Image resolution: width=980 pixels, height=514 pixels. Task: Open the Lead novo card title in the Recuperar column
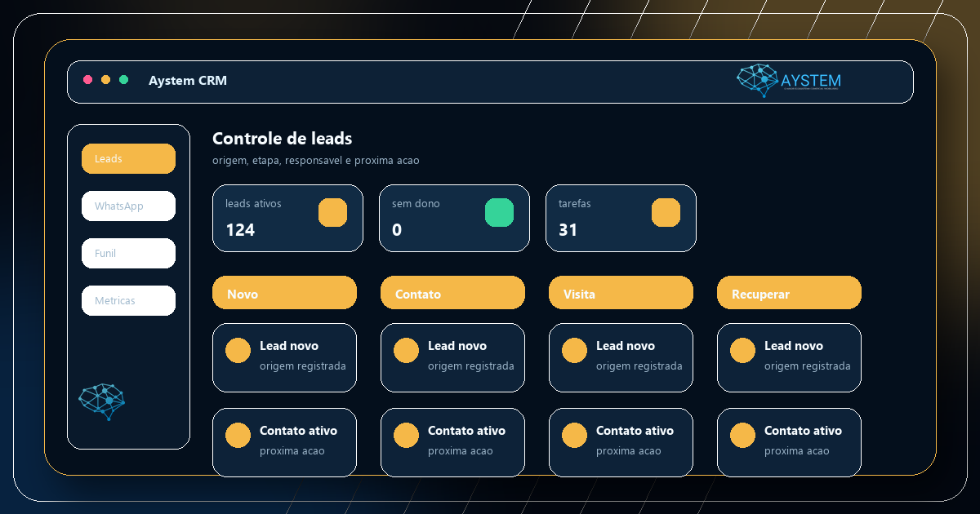tap(794, 346)
